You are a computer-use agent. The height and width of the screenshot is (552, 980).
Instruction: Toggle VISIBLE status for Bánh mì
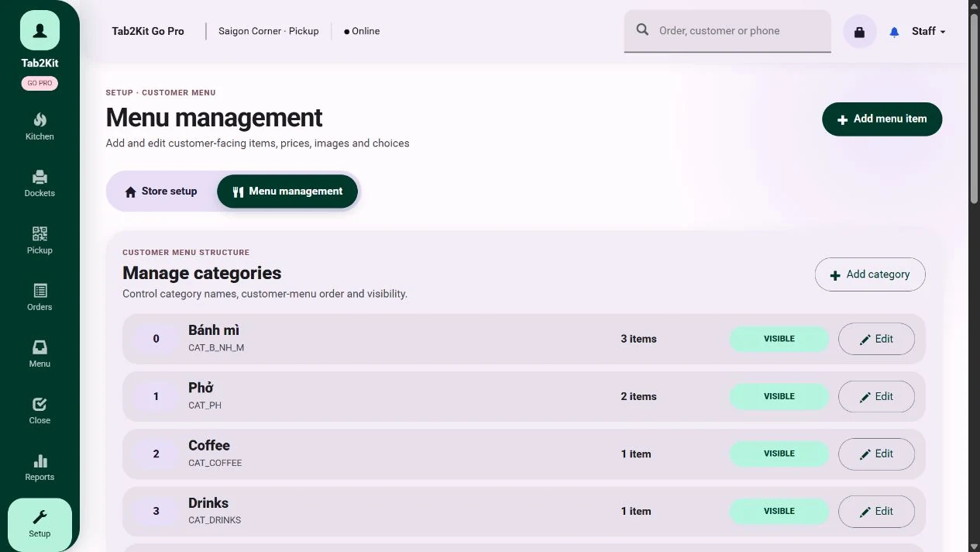tap(779, 339)
